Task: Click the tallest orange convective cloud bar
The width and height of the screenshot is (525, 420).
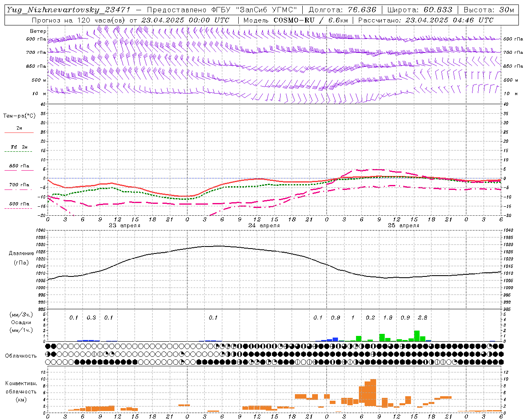Action: coord(373,393)
